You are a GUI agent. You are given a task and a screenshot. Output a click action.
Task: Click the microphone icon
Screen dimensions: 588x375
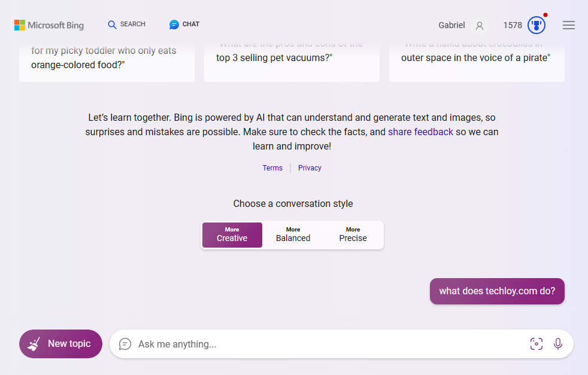558,344
